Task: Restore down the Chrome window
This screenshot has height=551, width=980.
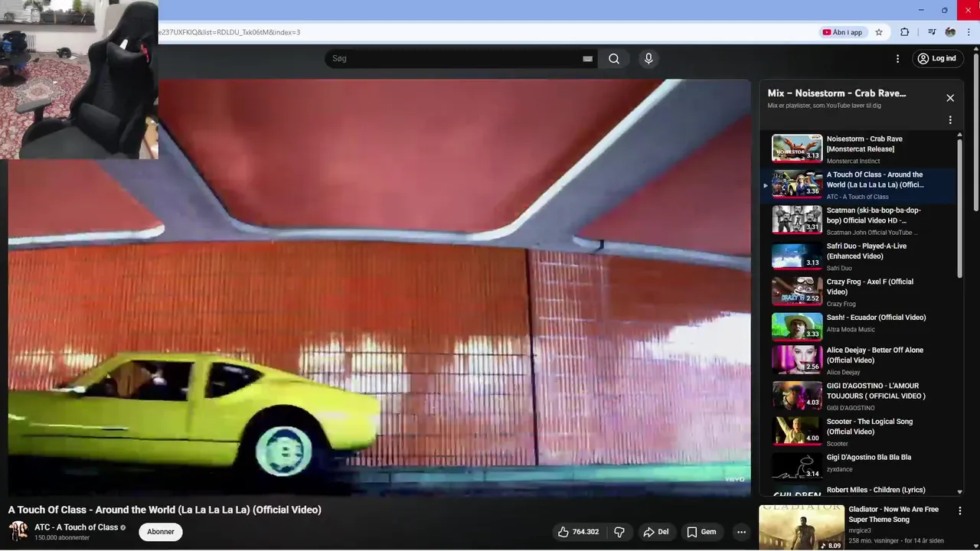Action: click(x=944, y=10)
